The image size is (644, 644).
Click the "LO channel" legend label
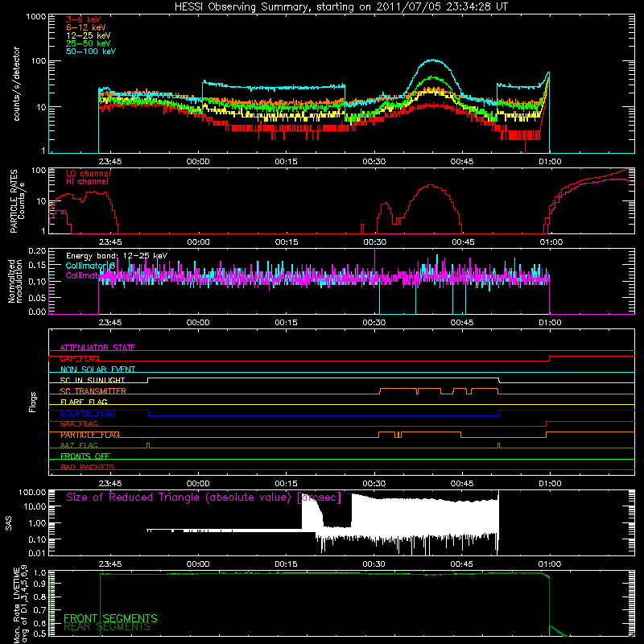(88, 173)
